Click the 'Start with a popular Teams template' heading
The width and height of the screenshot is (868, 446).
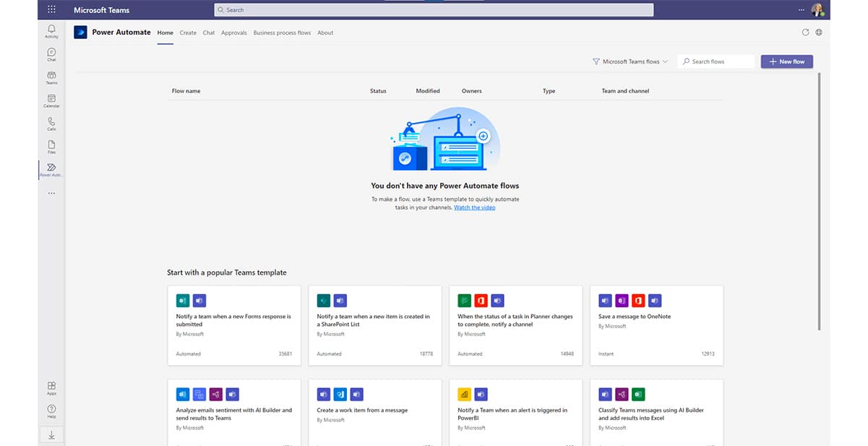tap(227, 273)
